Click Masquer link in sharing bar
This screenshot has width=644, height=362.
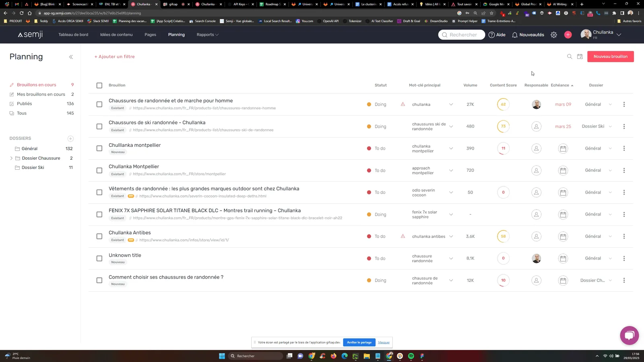point(384,342)
